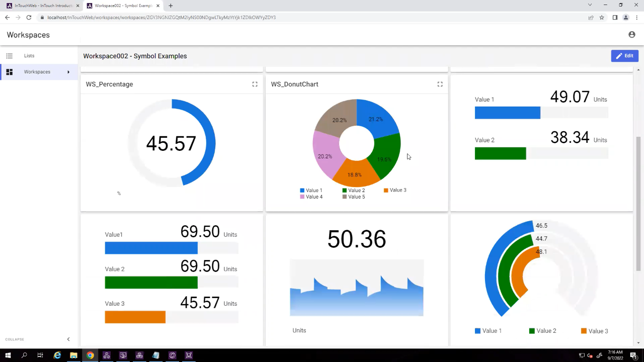
Task: Click the Workspaces grid icon in sidebar
Action: coord(9,72)
